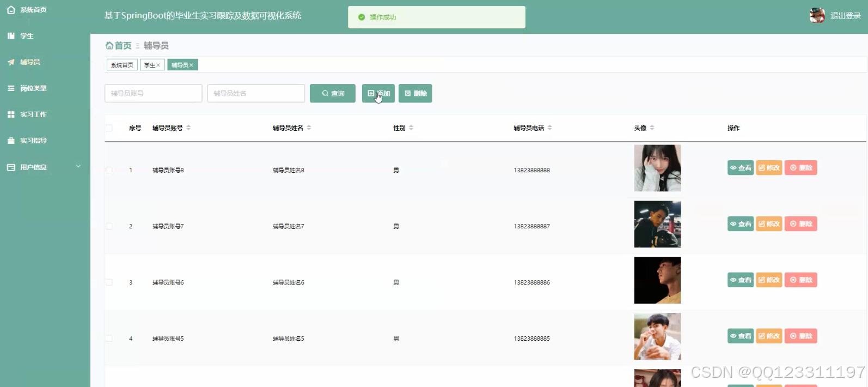Click 查看 eye button for 辅导员账号5
868x387 pixels.
[x=741, y=336]
